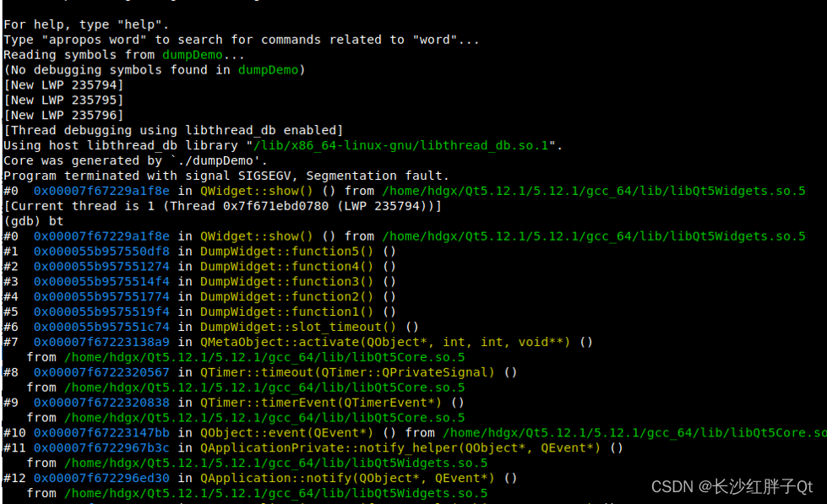Click '[Current thread is 1' line
The width and height of the screenshot is (827, 504).
click(222, 206)
